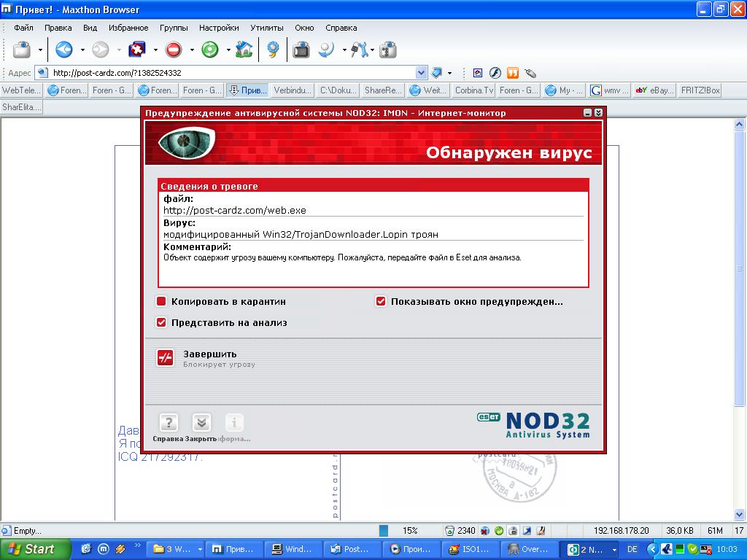Click the Закрыть double-chevron icon

click(x=201, y=423)
